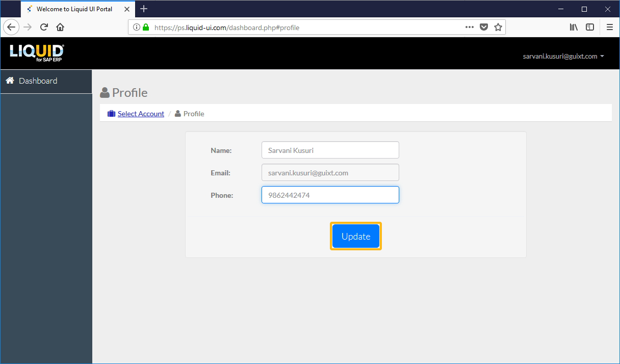Click the briefcase icon beside Select Account
The image size is (620, 364).
[111, 114]
